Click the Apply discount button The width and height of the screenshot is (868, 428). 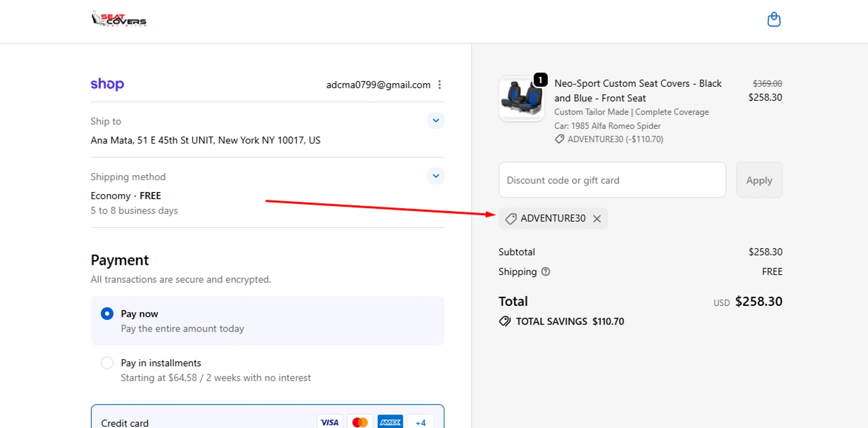pyautogui.click(x=759, y=180)
